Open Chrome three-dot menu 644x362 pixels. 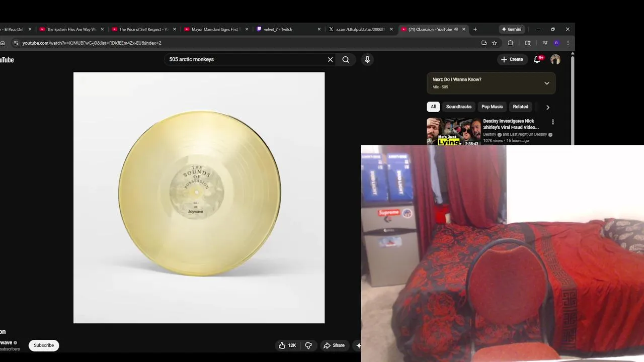[568, 43]
